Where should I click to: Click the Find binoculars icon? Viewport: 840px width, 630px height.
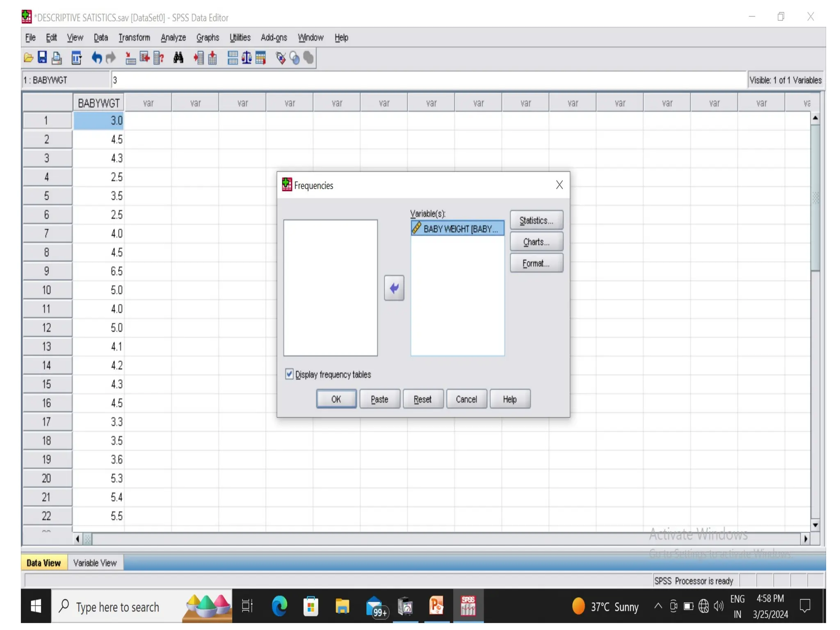click(178, 58)
